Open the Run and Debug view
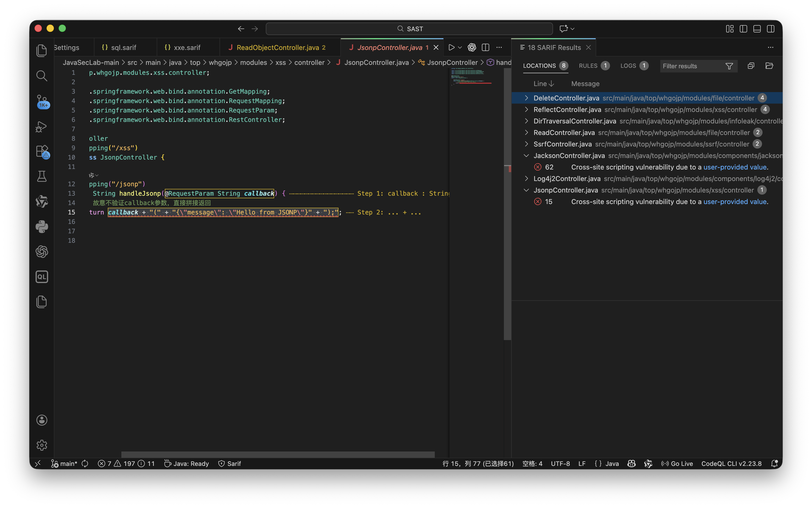This screenshot has width=812, height=508. click(x=42, y=127)
